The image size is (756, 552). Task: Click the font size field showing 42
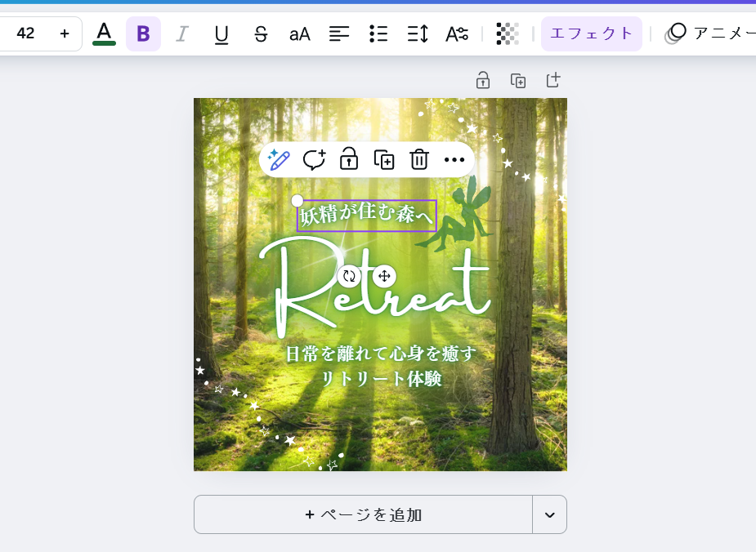[x=25, y=33]
